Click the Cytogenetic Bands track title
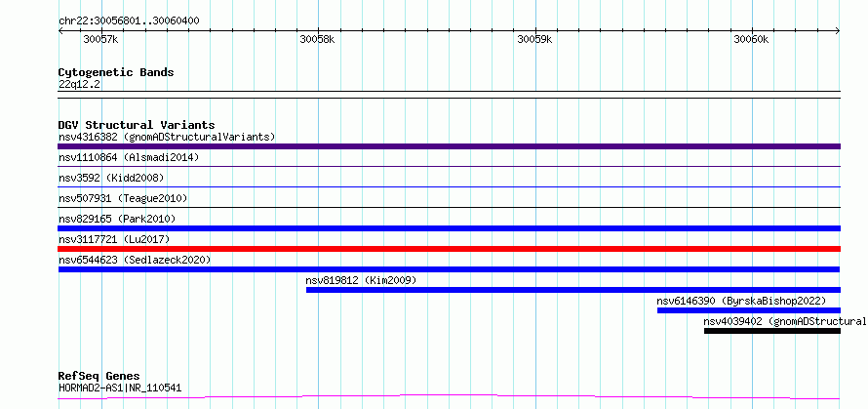This screenshot has width=868, height=409. (x=116, y=72)
